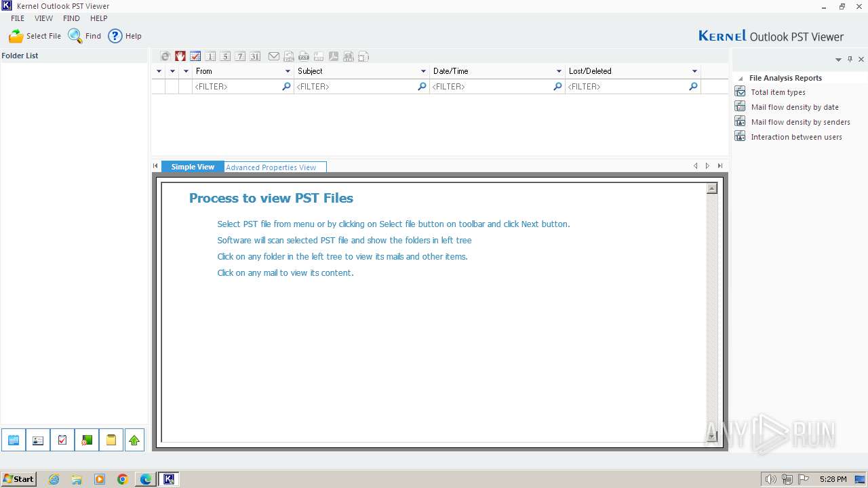The width and height of the screenshot is (868, 488).
Task: Click the preview pane scroll-up arrow
Action: coord(711,188)
